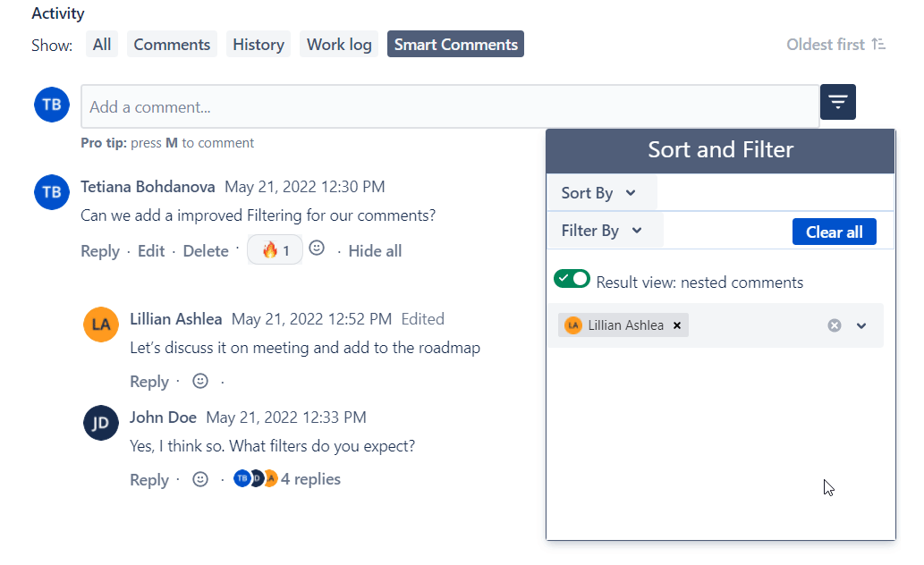Clear the user filter field with the circle X icon
This screenshot has height=565, width=924.
[x=835, y=325]
